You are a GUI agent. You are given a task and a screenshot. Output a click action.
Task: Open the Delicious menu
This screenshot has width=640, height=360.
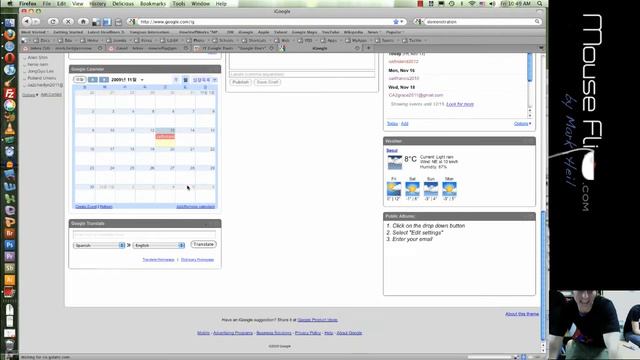tap(123, 4)
